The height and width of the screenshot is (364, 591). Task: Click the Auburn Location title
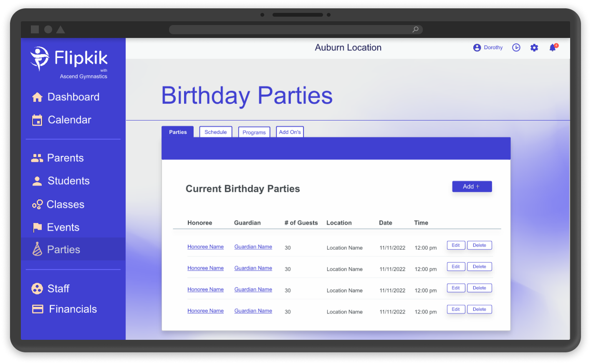[348, 48]
